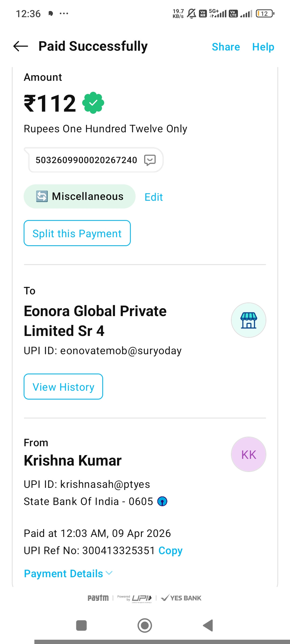
Task: Copy the UPI reference number
Action: pos(171,551)
